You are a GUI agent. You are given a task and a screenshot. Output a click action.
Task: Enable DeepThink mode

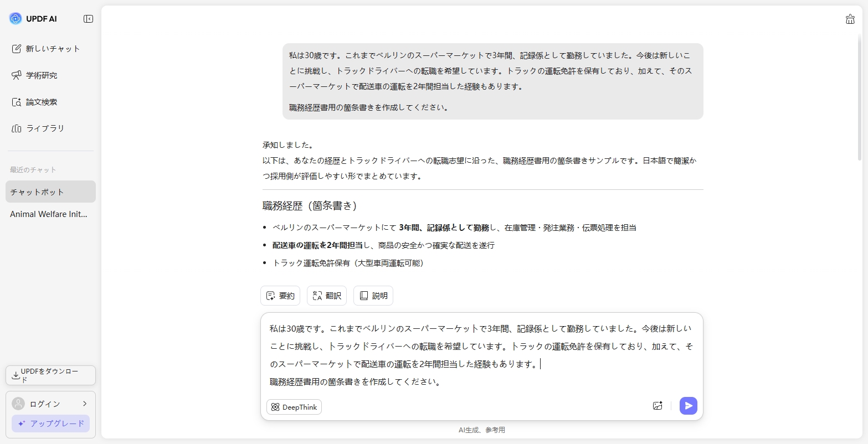coord(294,407)
